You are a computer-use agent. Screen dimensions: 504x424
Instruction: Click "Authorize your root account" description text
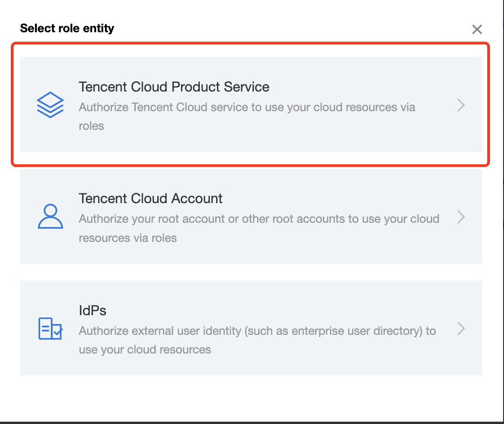click(259, 219)
